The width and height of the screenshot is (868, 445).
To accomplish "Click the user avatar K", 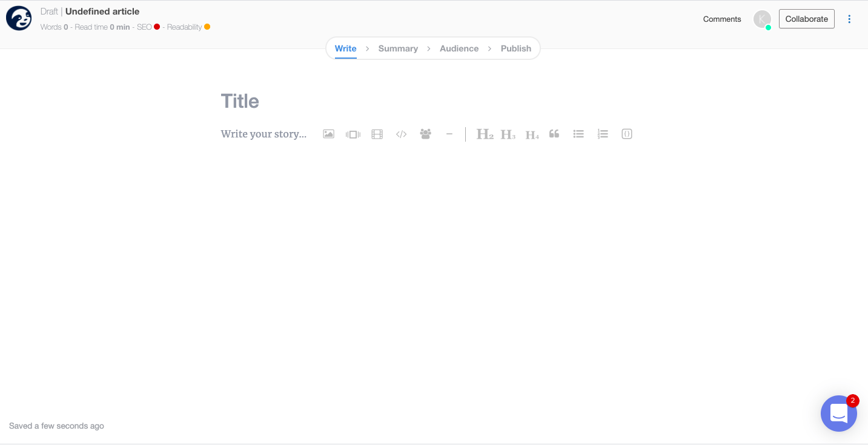I will click(762, 19).
